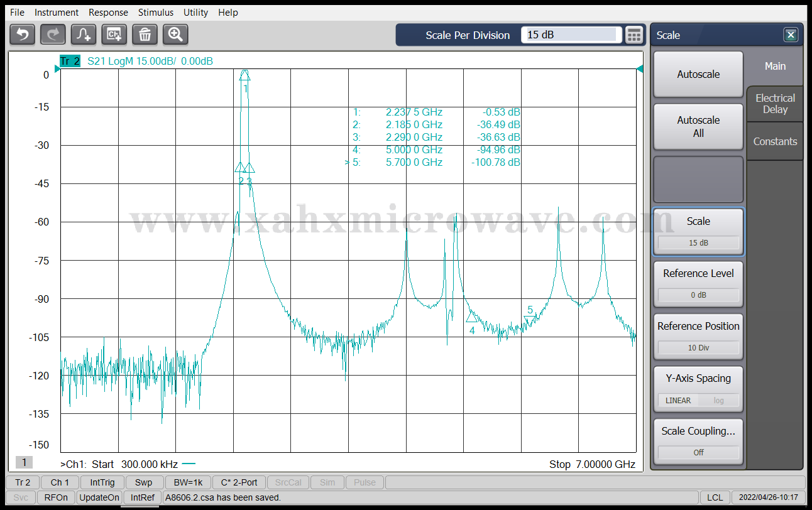Click the Undo arrow icon
This screenshot has width=812, height=510.
(23, 35)
